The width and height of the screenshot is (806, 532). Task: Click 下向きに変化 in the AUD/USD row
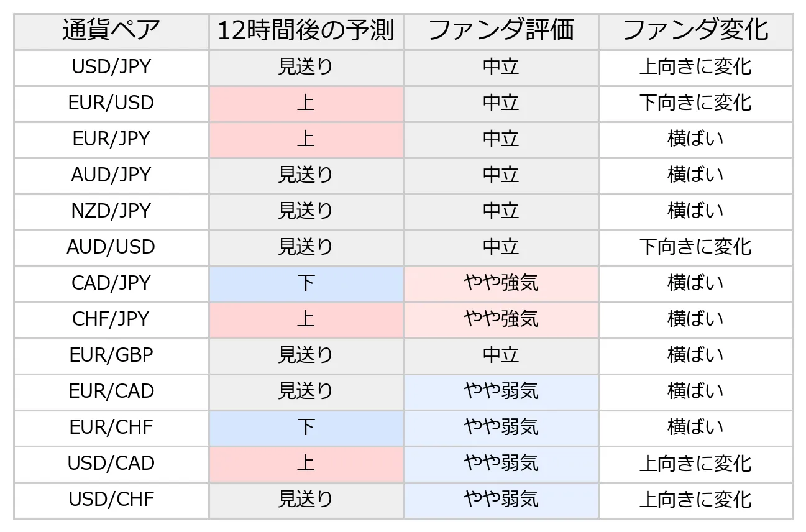695,247
